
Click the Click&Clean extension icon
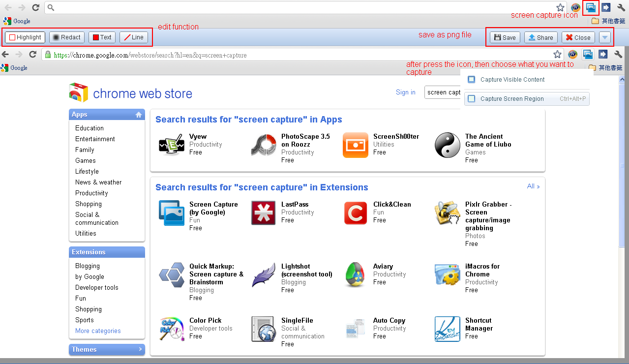pos(356,213)
